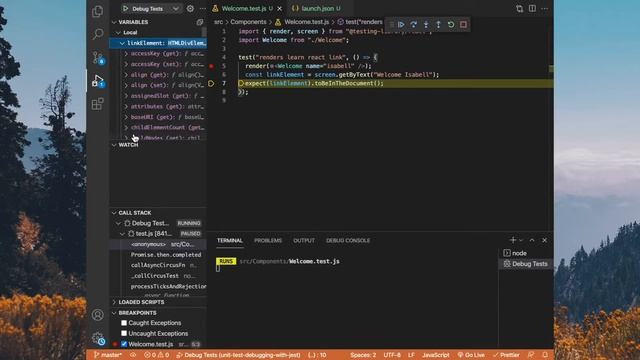Image resolution: width=640 pixels, height=360 pixels.
Task: Select the Promise.then.completed stack frame
Action: pyautogui.click(x=158, y=255)
